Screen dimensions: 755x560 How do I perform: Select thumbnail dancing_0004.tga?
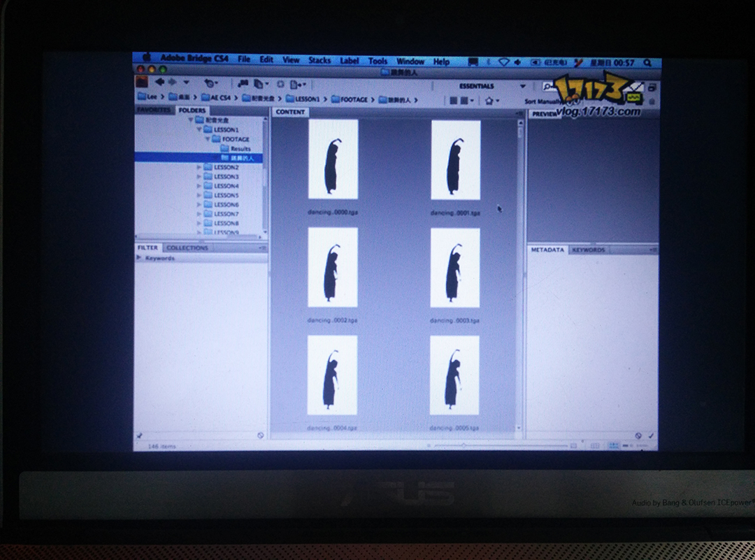point(332,375)
